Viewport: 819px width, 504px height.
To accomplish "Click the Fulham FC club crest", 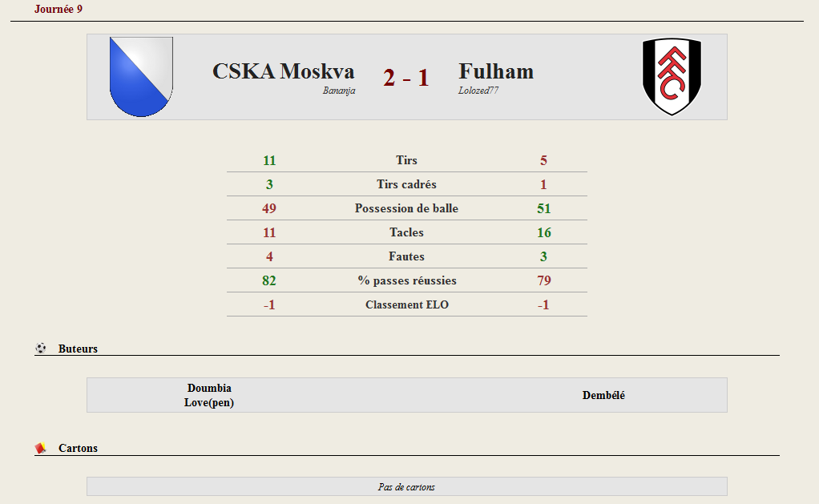I will pos(672,77).
